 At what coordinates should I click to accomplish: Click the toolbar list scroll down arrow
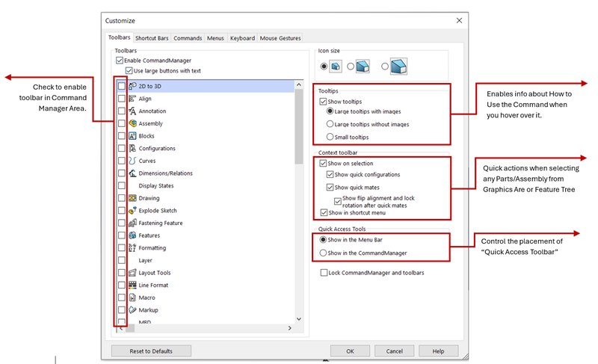299,318
